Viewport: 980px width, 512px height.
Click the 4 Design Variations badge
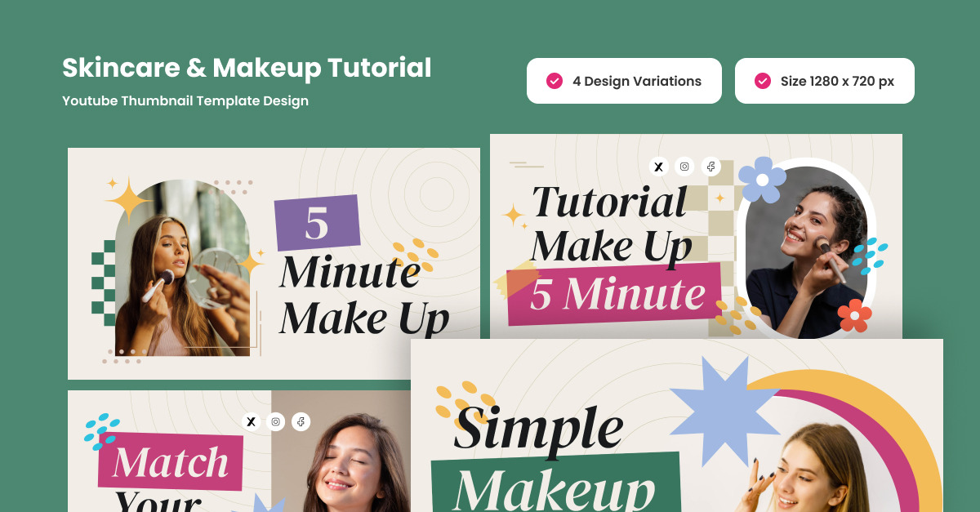coord(624,81)
